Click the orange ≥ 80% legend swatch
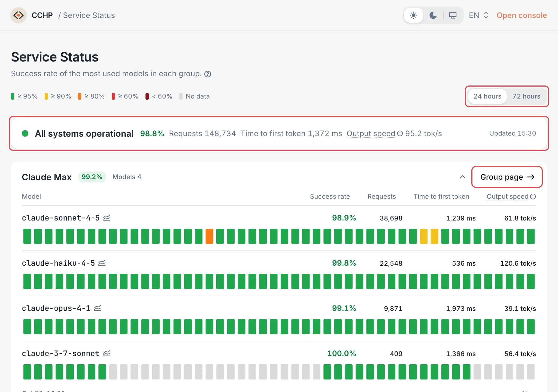 click(80, 96)
